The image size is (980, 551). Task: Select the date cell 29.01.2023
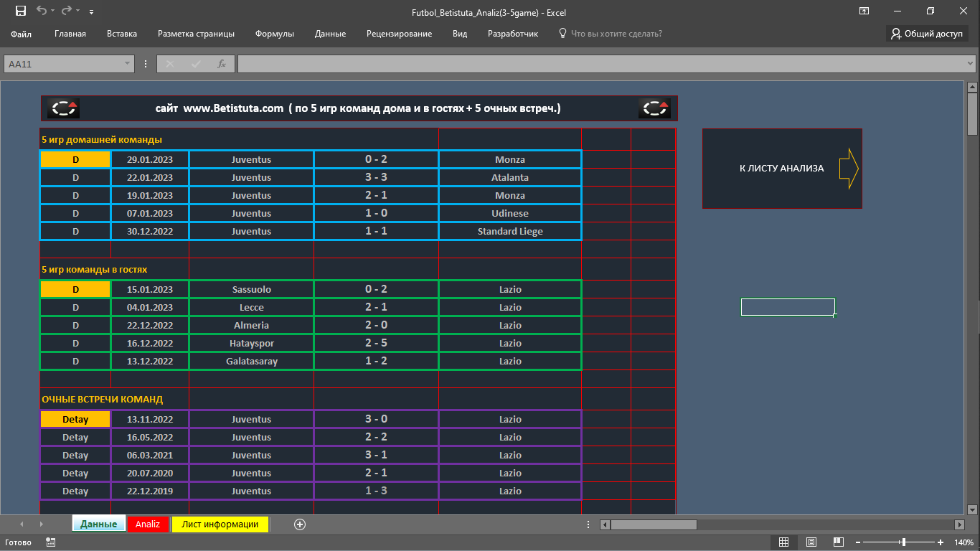[150, 159]
